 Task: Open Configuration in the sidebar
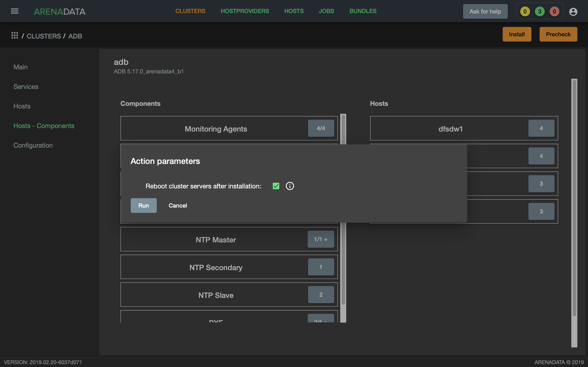tap(33, 145)
